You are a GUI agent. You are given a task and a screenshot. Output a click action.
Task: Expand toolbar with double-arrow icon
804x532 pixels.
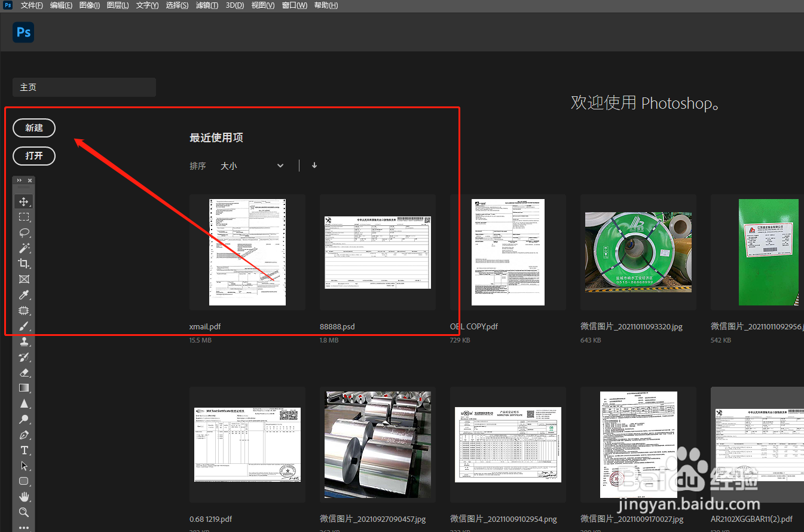(19, 180)
